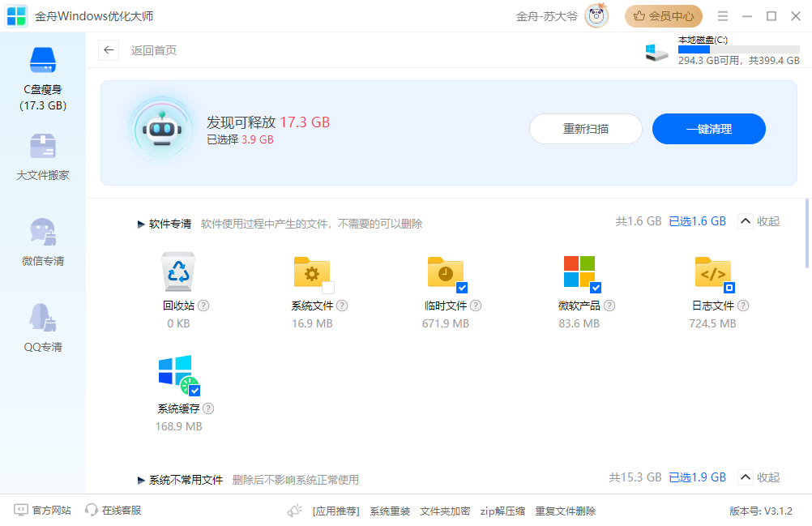The image size is (812, 526).
Task: Open the 大文件搬家 sidebar tool
Action: coord(43,157)
